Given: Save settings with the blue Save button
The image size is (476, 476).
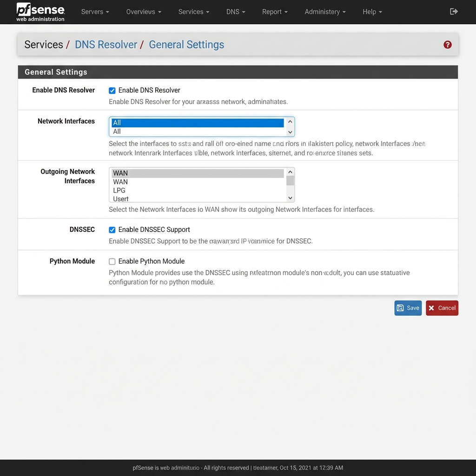Looking at the screenshot, I should [x=408, y=308].
